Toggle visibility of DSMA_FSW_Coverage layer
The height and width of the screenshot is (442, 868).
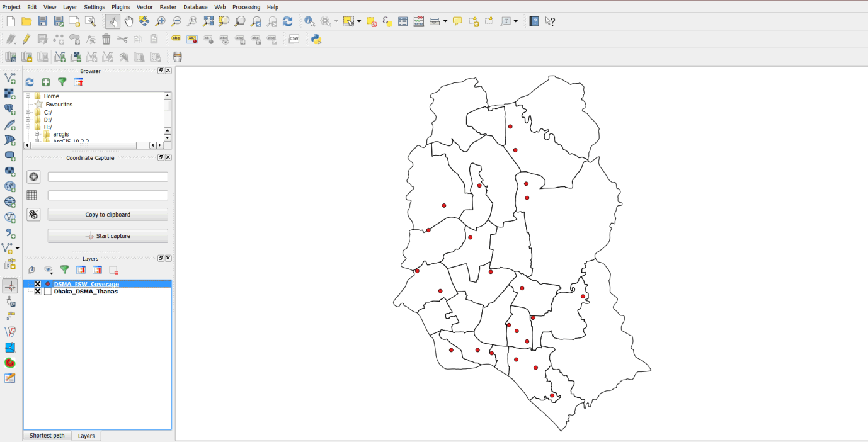38,284
